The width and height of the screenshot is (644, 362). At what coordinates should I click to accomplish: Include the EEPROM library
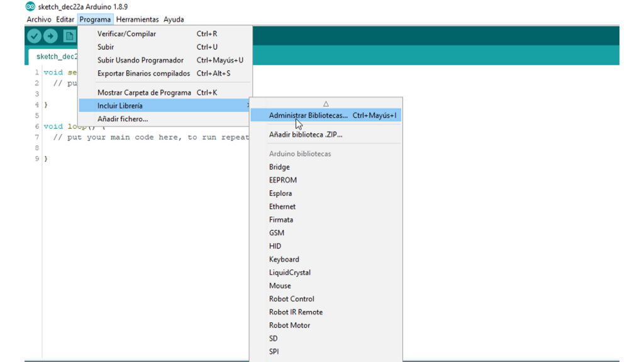pos(283,180)
